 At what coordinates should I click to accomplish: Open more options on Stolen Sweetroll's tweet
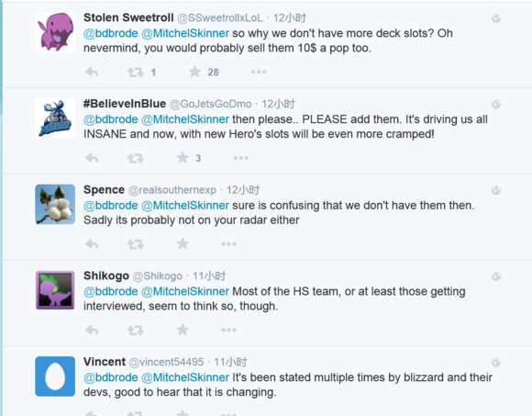coord(259,72)
